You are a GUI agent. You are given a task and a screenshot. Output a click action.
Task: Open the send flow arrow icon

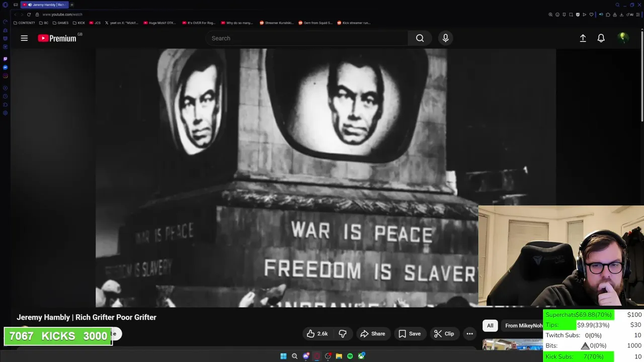click(585, 15)
